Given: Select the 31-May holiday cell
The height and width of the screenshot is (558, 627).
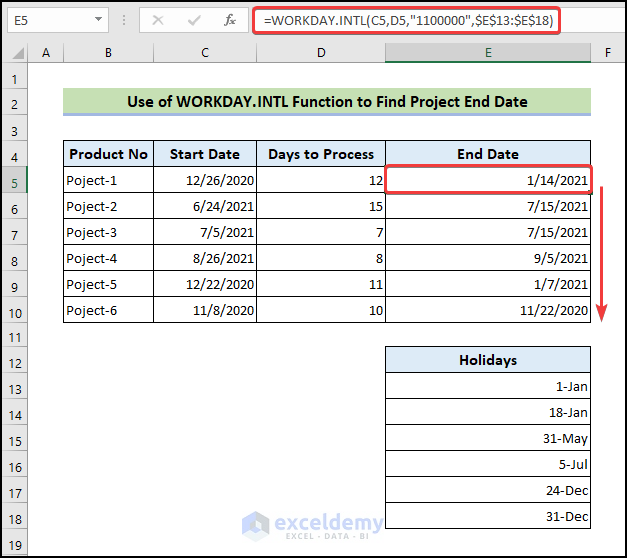Looking at the screenshot, I should click(x=488, y=438).
